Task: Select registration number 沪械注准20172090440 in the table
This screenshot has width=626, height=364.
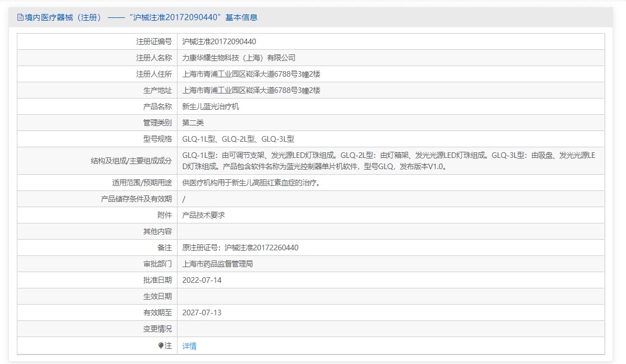Action: (219, 41)
